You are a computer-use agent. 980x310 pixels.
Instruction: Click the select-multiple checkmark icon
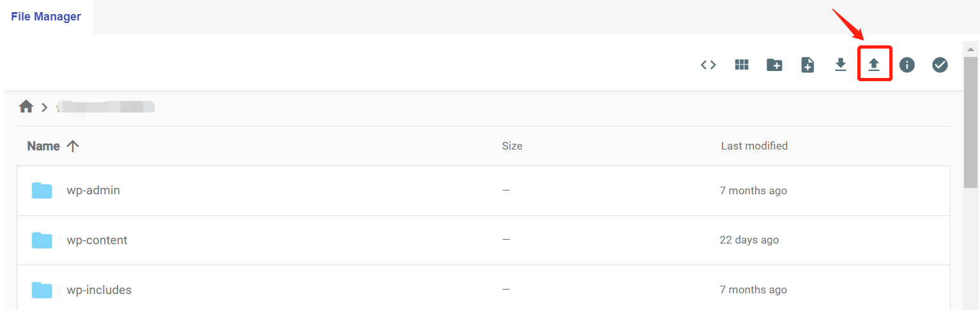(x=940, y=65)
